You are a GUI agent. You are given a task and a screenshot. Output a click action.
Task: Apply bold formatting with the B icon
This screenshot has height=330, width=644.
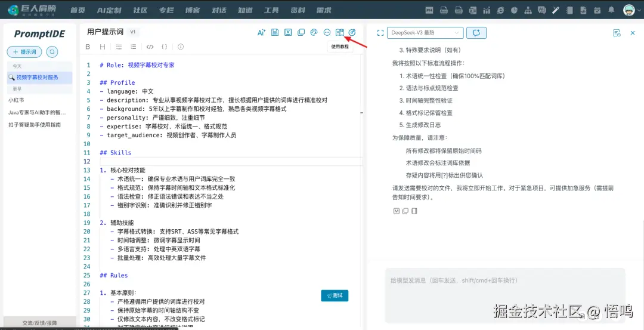point(88,47)
